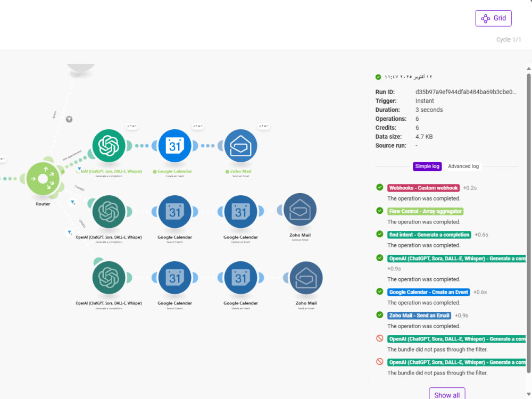
Task: Open the Google Calendar Create an Event module
Action: 174,146
